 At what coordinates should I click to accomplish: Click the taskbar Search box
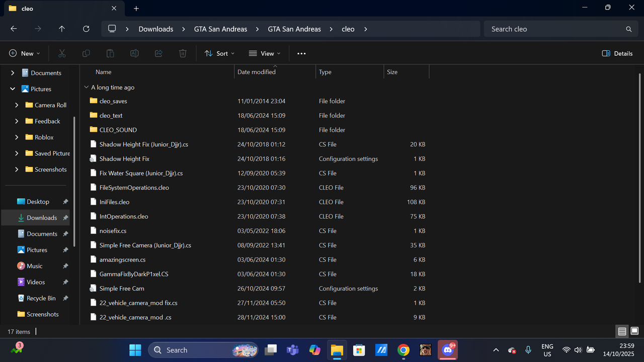(203, 350)
